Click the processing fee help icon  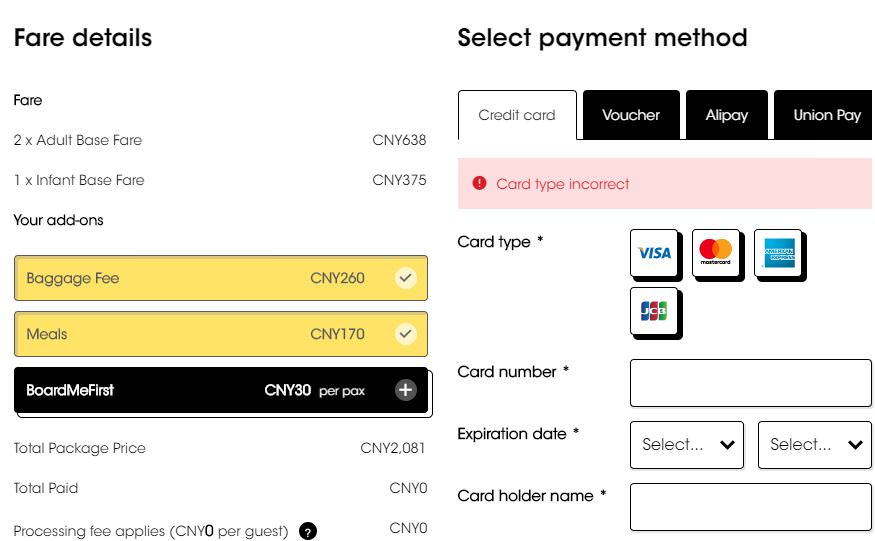tap(308, 531)
